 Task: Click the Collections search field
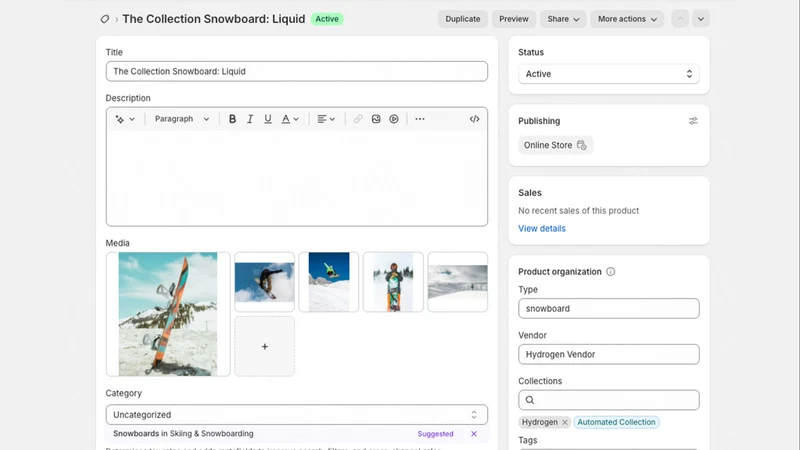point(609,400)
